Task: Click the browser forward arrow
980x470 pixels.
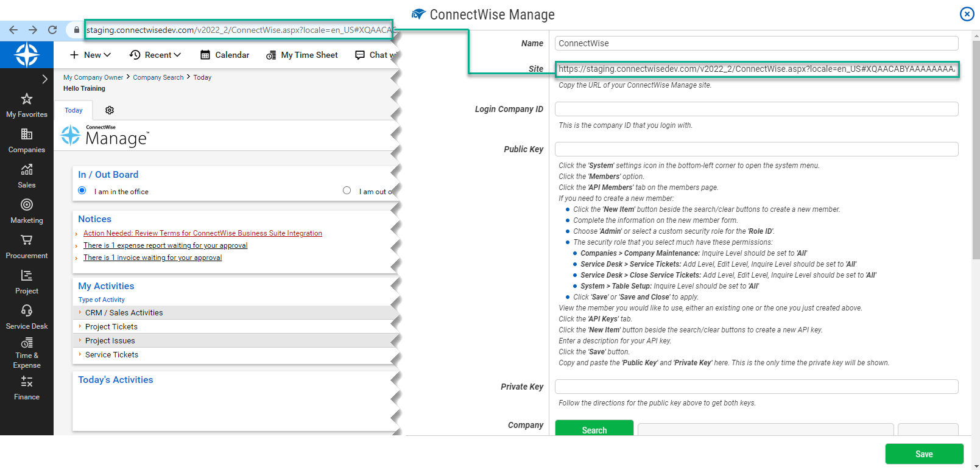Action: (x=33, y=30)
